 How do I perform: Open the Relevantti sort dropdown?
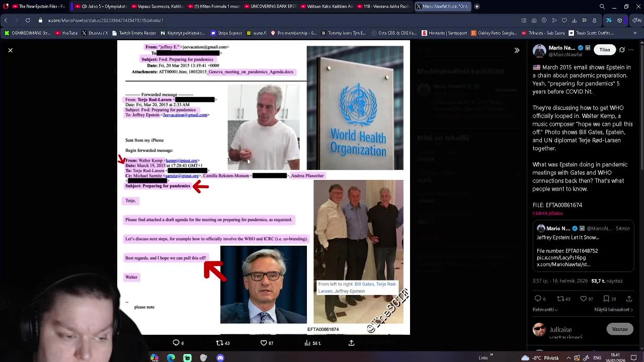click(545, 310)
